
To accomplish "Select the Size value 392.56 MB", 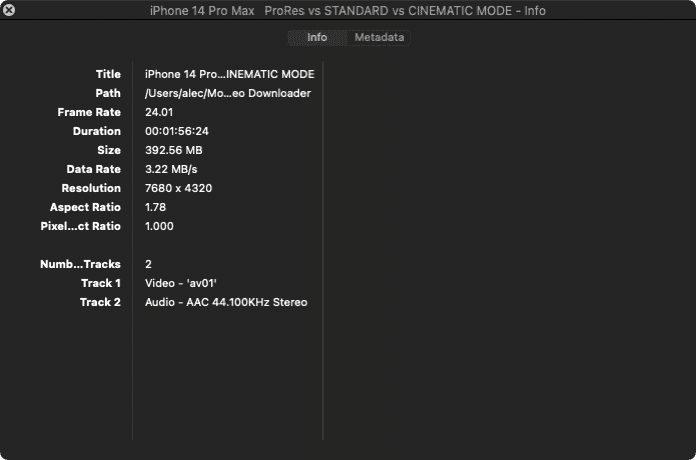I will click(x=174, y=151).
